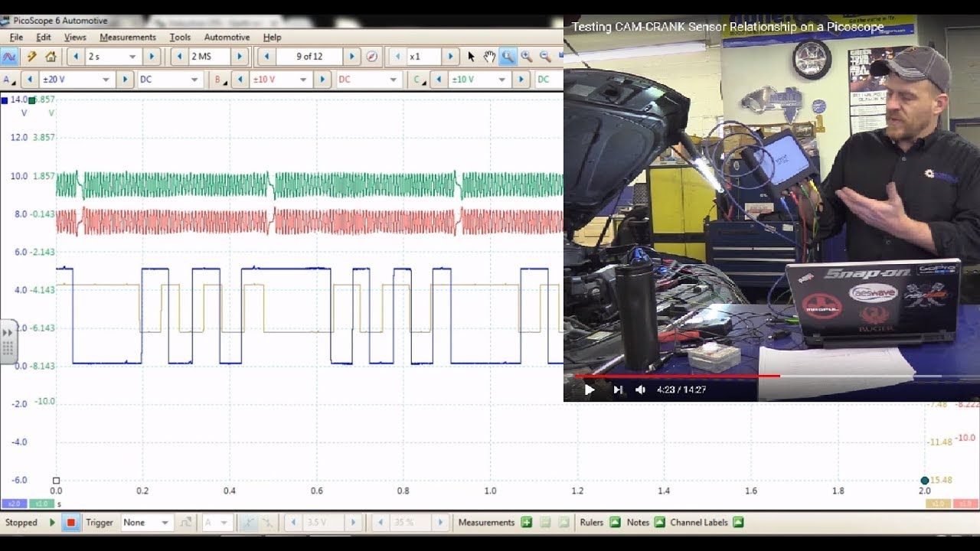Image resolution: width=980 pixels, height=551 pixels.
Task: Decrease timebase with arrow left of 2 s
Action: pos(75,57)
